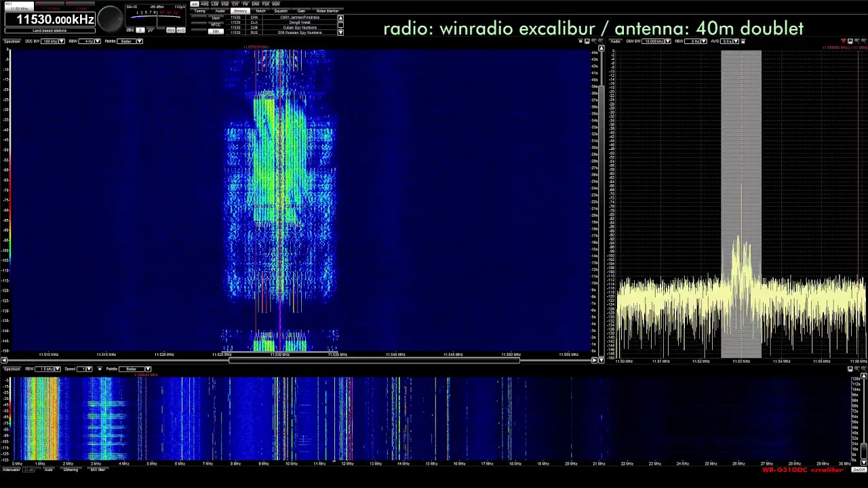Click the DDC horizontal scrollbar thumb
This screenshot has height=488, width=868.
(374, 360)
